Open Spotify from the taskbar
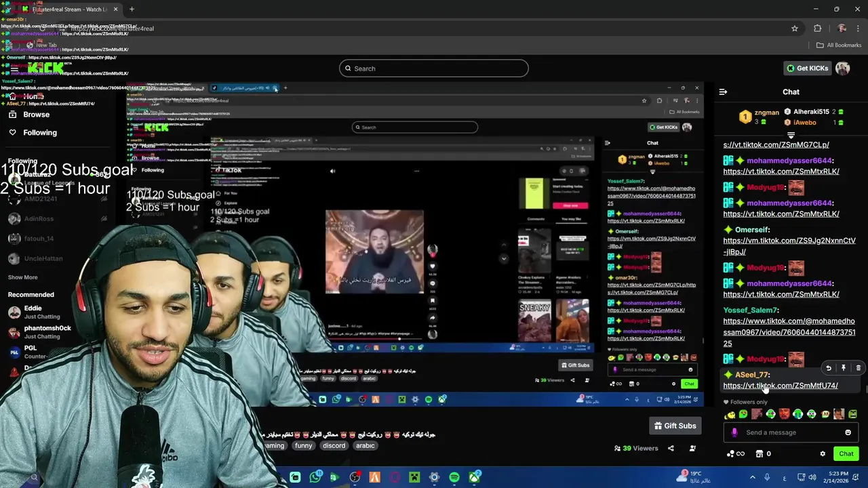This screenshot has width=868, height=488. point(454,477)
